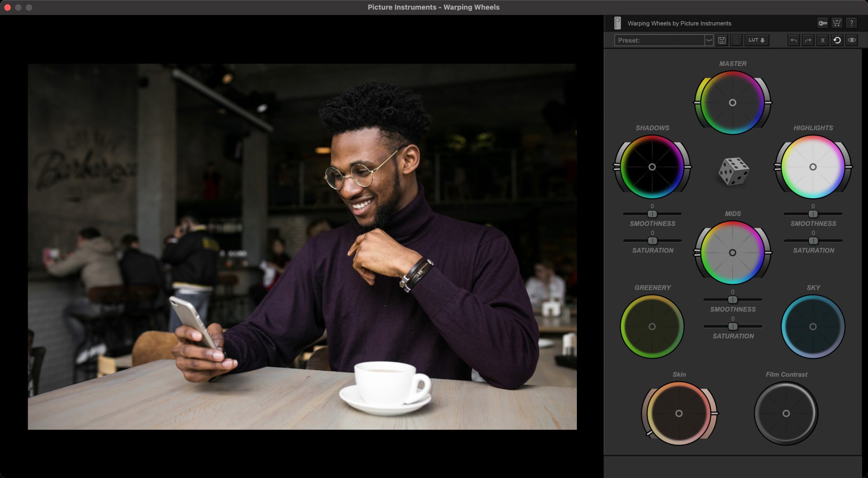Screen dimensions: 868x478
Task: Click the redo arrow icon
Action: pos(808,40)
